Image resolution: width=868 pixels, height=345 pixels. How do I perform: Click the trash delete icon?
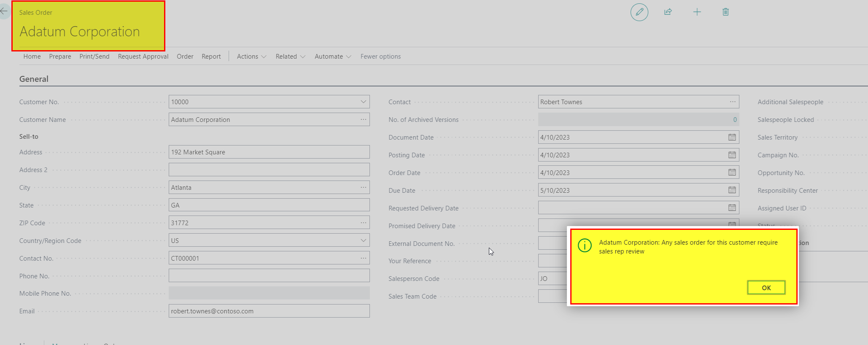[725, 12]
